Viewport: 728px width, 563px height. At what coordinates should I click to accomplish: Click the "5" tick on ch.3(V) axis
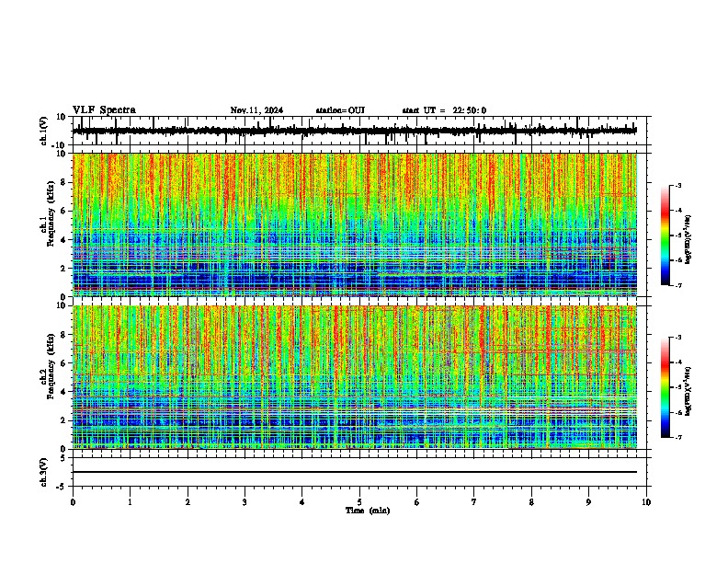click(64, 458)
